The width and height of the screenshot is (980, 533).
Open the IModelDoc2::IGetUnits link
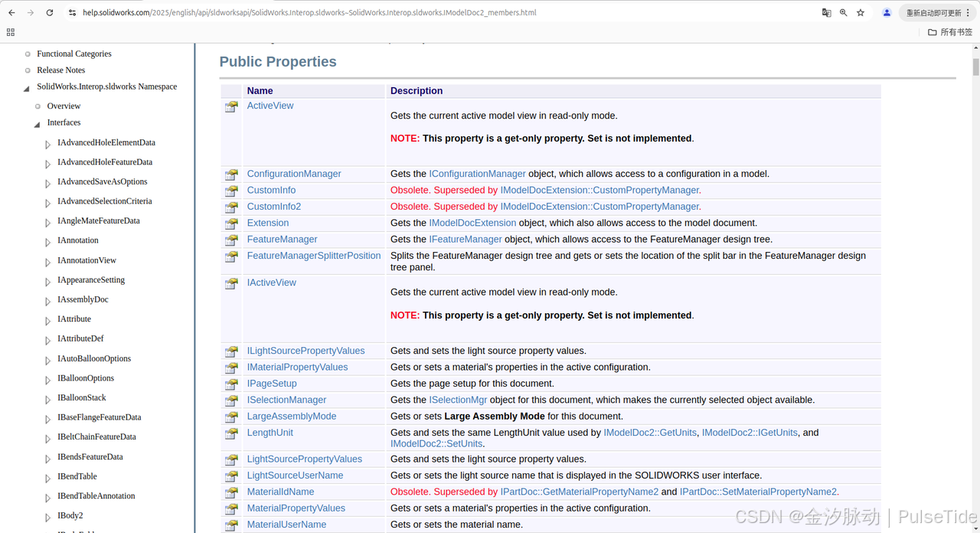click(x=750, y=433)
